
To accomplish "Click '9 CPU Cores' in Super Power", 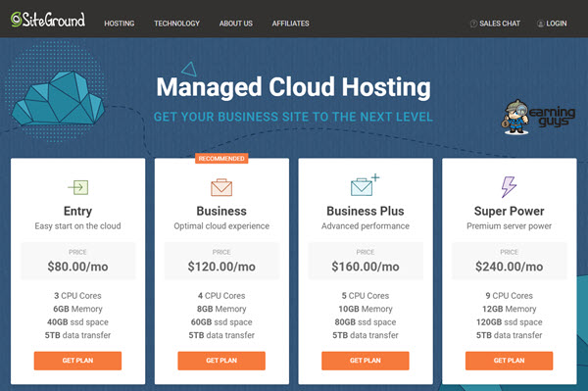I will click(x=510, y=296).
